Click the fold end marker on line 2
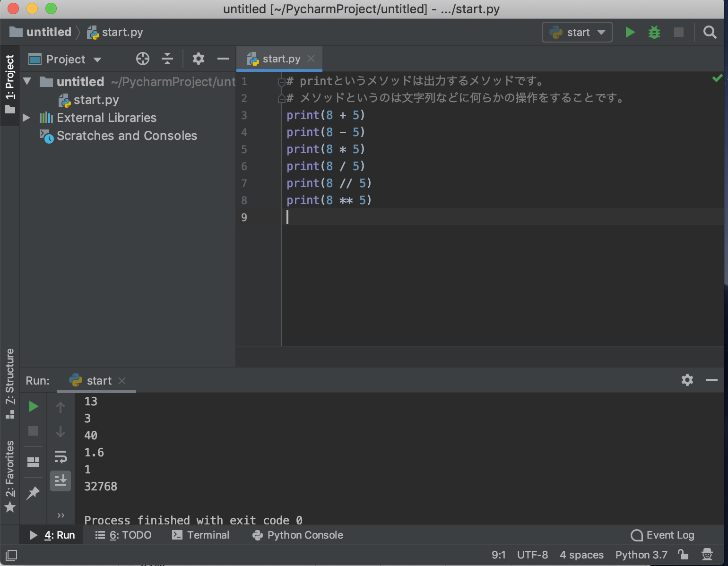This screenshot has height=566, width=728. [281, 98]
